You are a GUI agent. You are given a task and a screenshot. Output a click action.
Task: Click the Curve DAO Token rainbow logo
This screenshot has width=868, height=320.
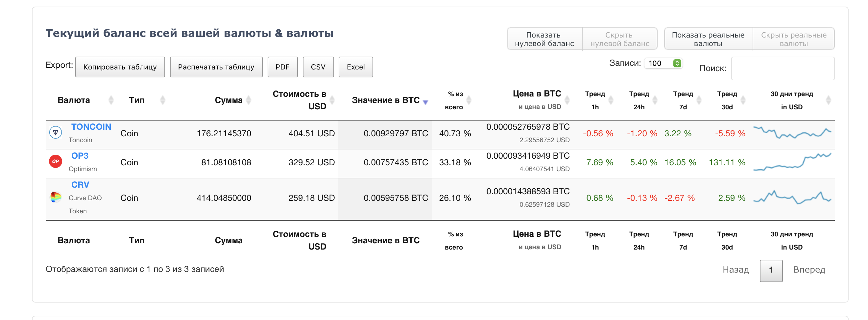pos(56,197)
